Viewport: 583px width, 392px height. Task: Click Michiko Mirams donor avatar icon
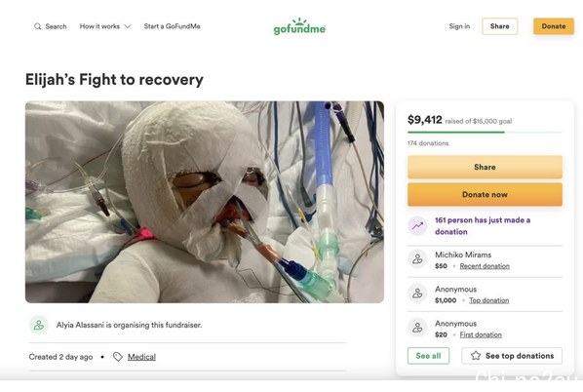click(417, 259)
